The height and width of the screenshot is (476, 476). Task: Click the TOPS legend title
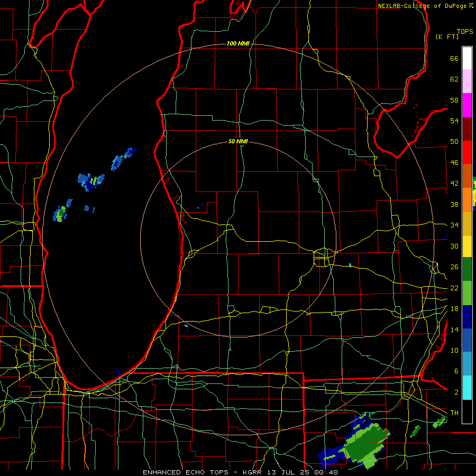click(465, 31)
